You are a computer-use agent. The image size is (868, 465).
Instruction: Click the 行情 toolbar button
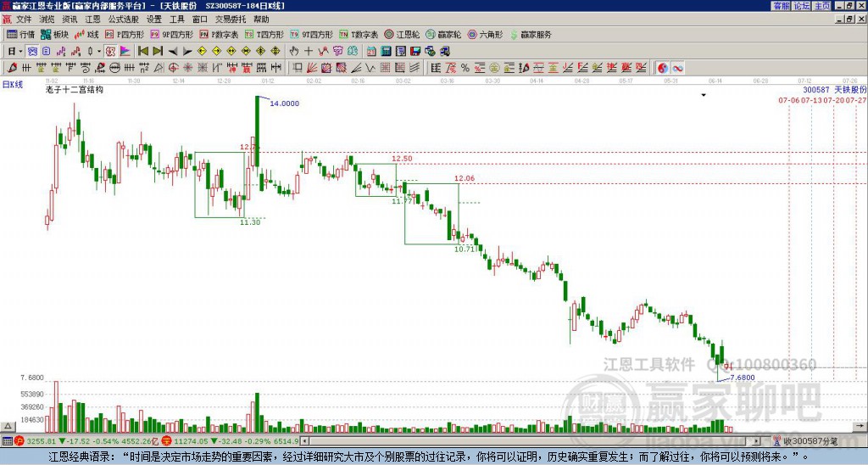21,34
